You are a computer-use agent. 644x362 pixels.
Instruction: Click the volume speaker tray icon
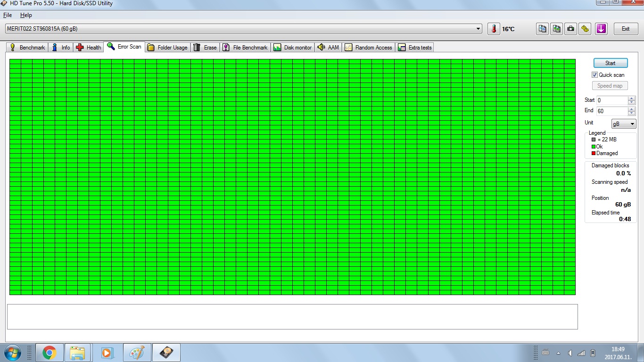(570, 353)
